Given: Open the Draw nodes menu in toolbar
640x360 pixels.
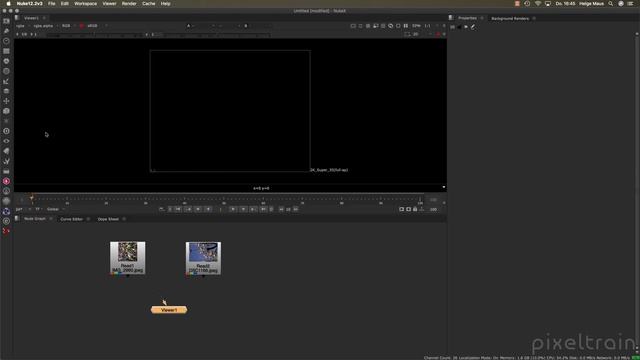Looking at the screenshot, I should click(x=6, y=31).
